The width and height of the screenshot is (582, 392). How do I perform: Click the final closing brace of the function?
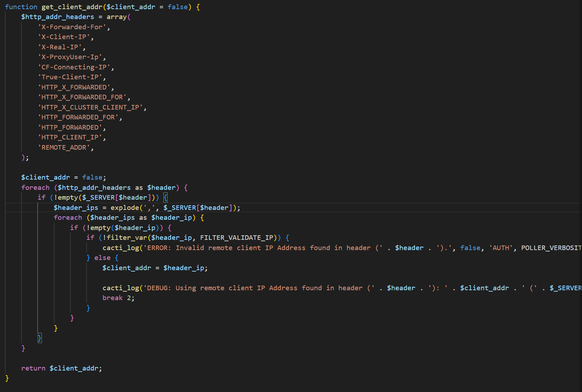7,378
